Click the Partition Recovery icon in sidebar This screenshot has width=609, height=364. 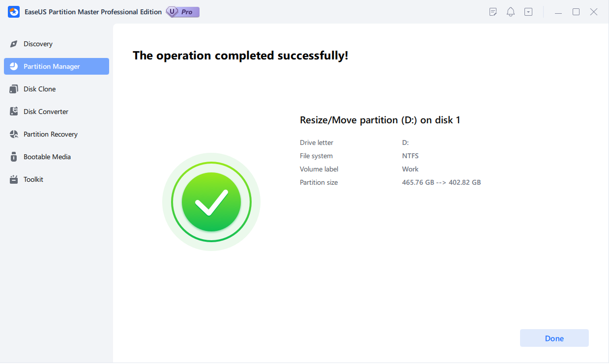(14, 135)
